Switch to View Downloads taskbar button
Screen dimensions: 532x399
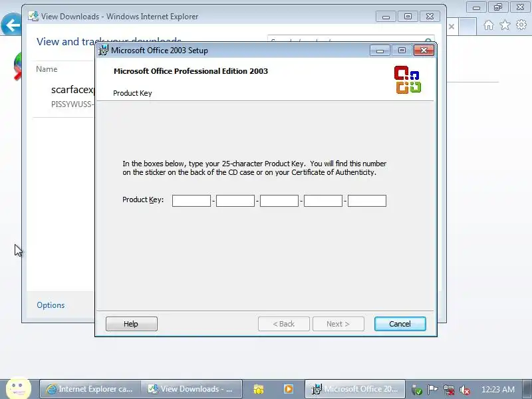tap(192, 389)
